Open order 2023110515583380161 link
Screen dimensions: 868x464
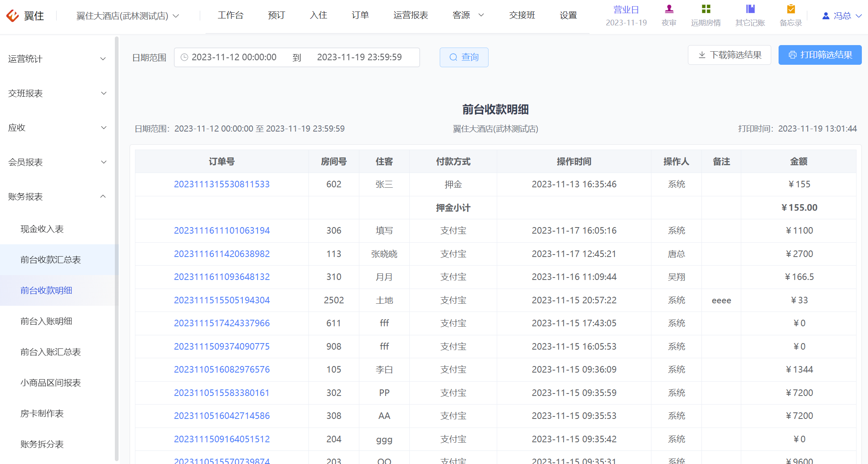coord(222,393)
